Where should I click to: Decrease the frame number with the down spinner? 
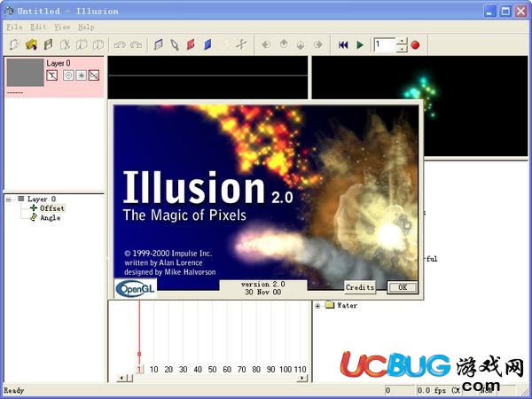[x=402, y=49]
